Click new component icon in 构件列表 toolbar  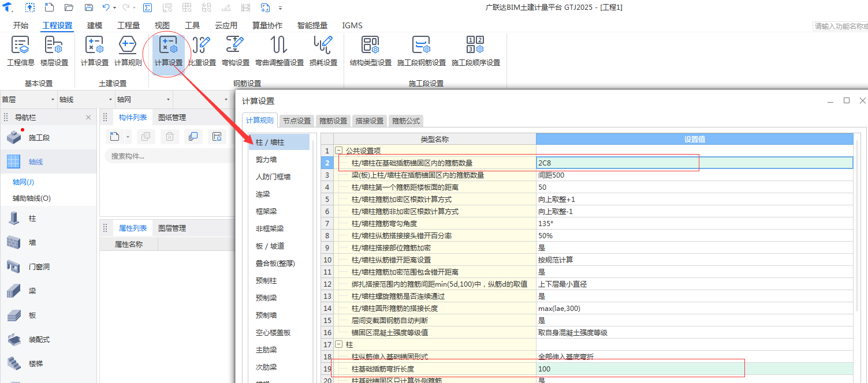114,137
